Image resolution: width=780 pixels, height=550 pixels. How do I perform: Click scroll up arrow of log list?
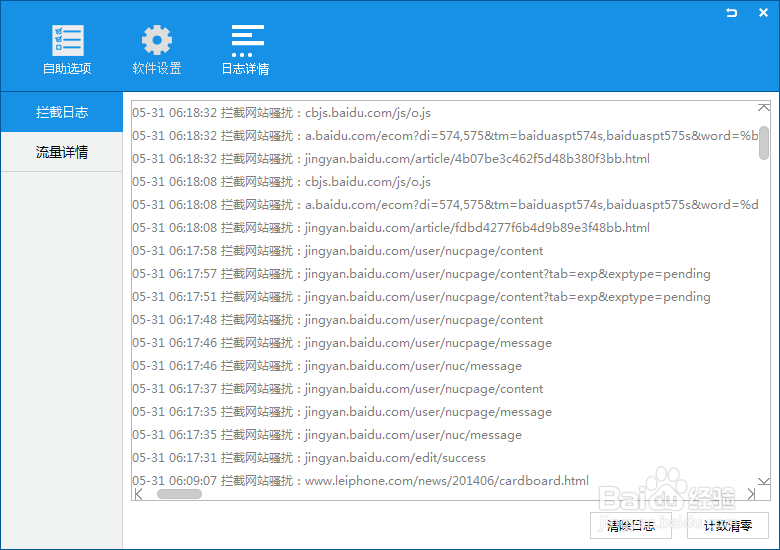764,107
